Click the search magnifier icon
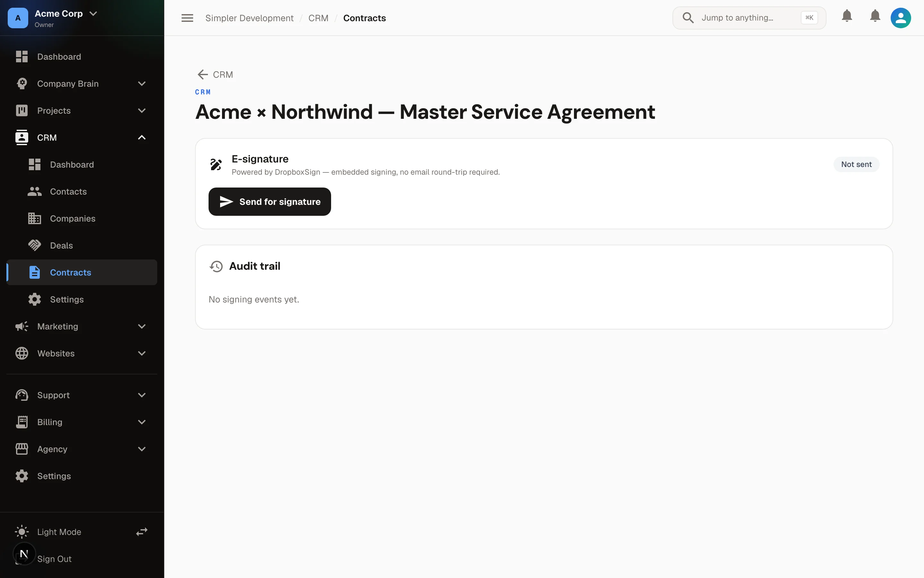 [x=688, y=18]
